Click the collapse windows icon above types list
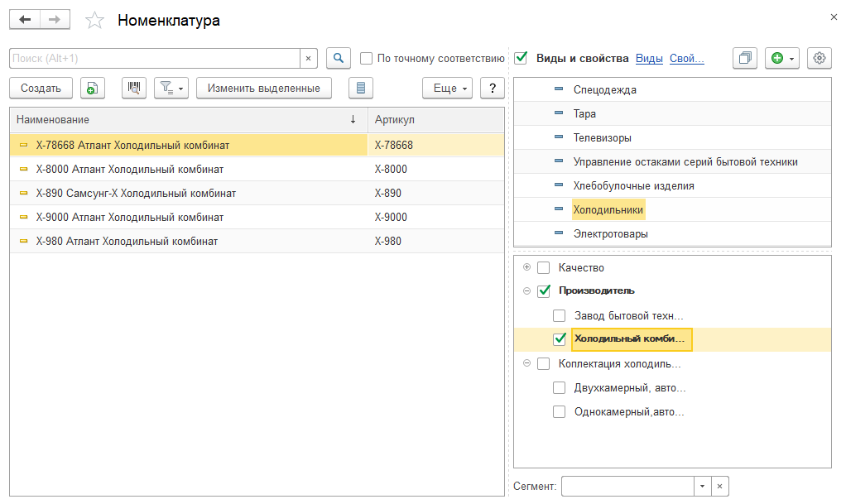 click(745, 58)
